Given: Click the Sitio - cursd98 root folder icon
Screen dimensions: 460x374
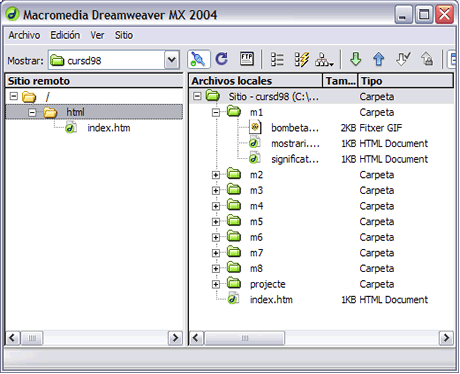Looking at the screenshot, I should (212, 96).
